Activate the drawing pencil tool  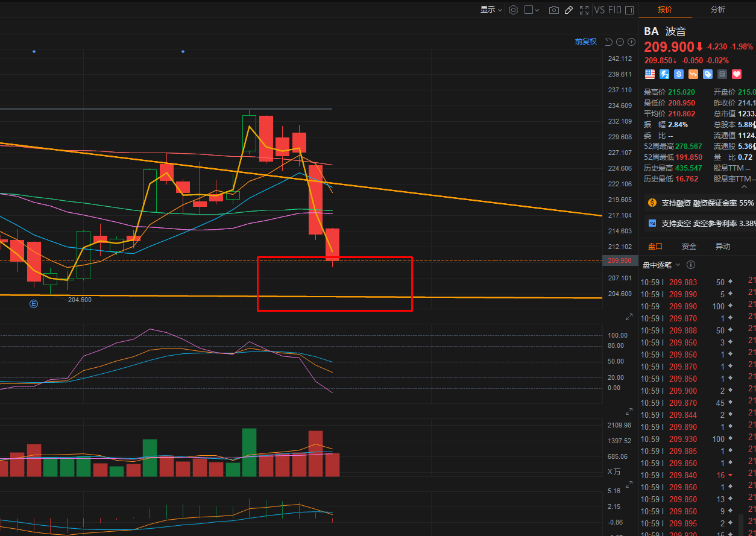(x=569, y=10)
